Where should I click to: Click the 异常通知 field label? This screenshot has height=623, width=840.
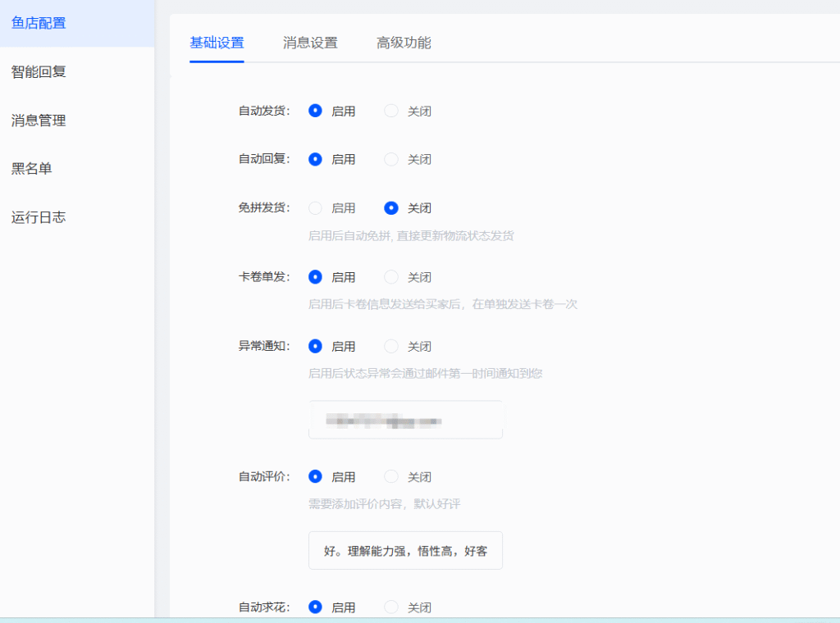(x=264, y=346)
